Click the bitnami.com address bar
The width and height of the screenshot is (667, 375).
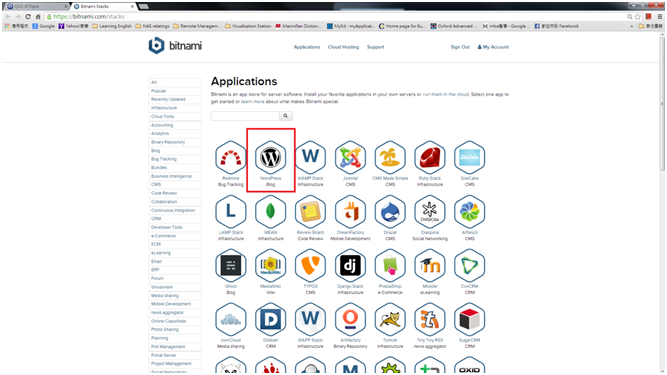(336, 17)
